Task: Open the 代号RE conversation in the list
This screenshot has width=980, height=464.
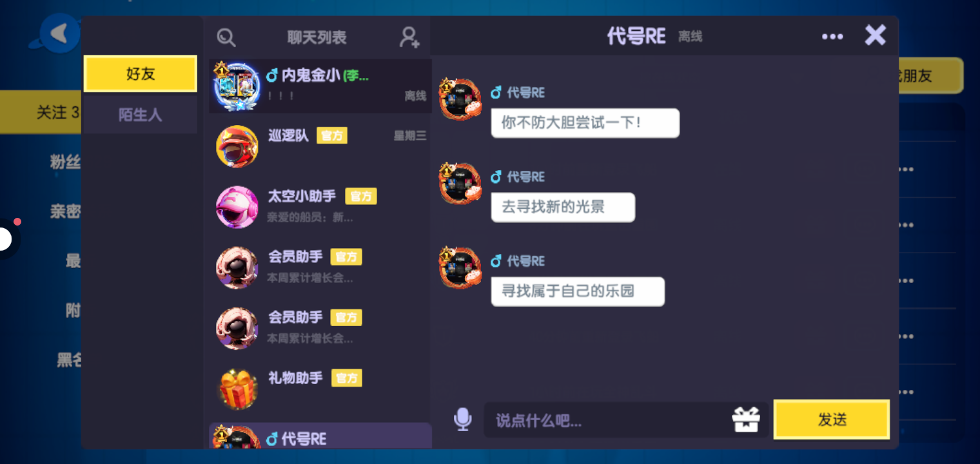Action: [320, 436]
